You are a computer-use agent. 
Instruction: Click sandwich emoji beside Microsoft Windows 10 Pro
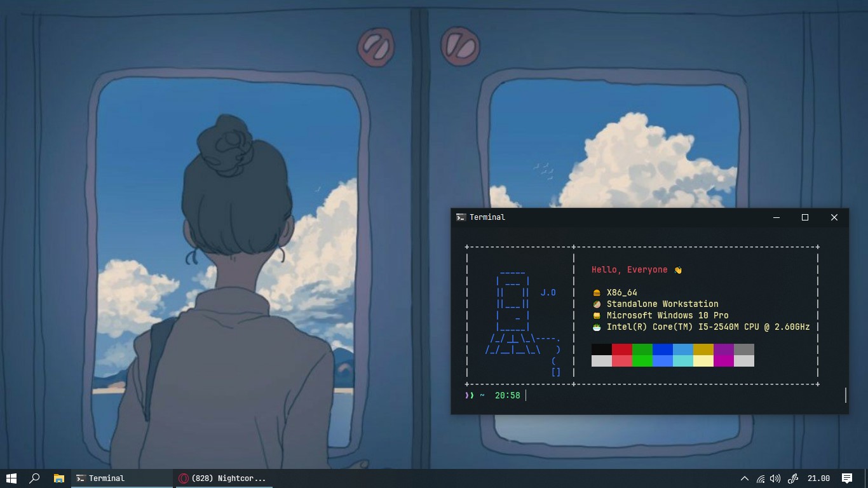click(597, 316)
